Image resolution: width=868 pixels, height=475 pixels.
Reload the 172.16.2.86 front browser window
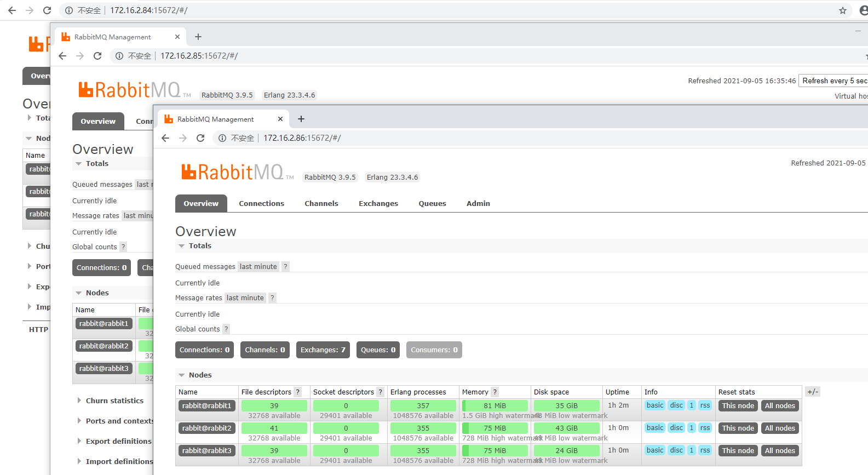click(x=200, y=138)
